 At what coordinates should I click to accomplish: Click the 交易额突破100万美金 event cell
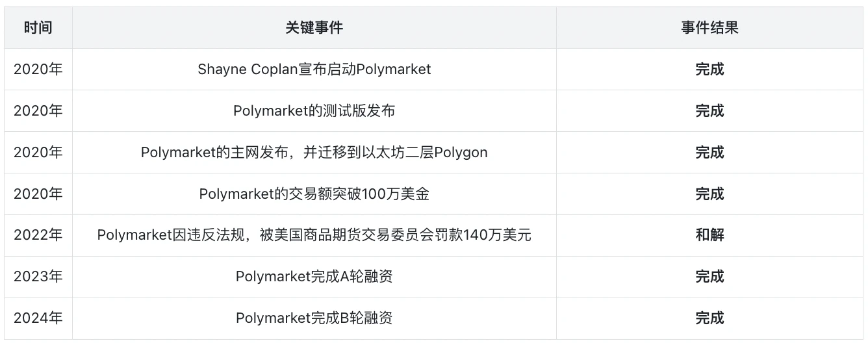coord(314,194)
